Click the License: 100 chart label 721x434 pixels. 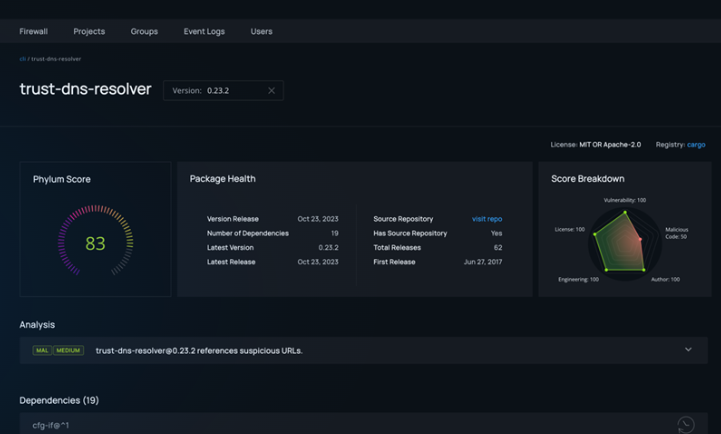click(x=570, y=229)
